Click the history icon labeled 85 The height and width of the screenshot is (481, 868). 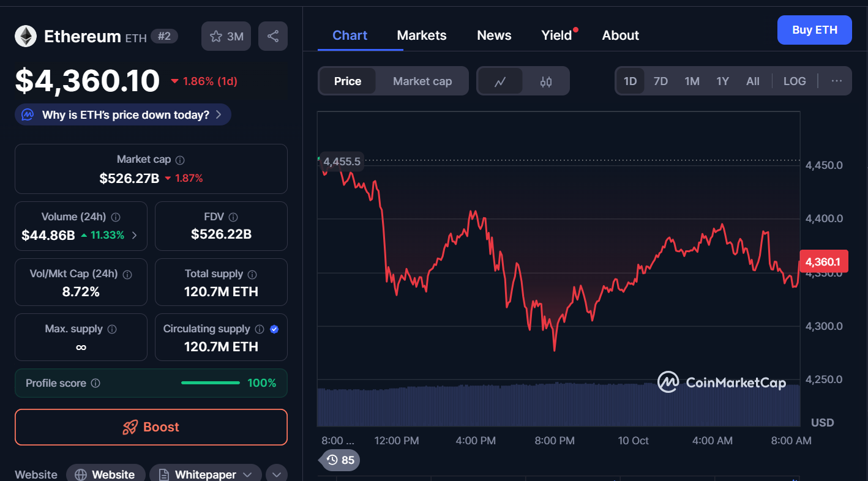pyautogui.click(x=340, y=460)
